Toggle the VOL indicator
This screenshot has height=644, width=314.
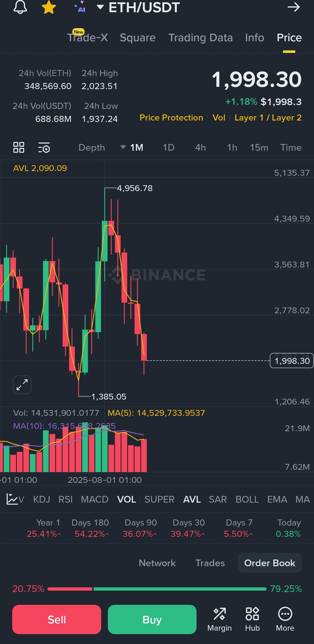click(x=126, y=499)
